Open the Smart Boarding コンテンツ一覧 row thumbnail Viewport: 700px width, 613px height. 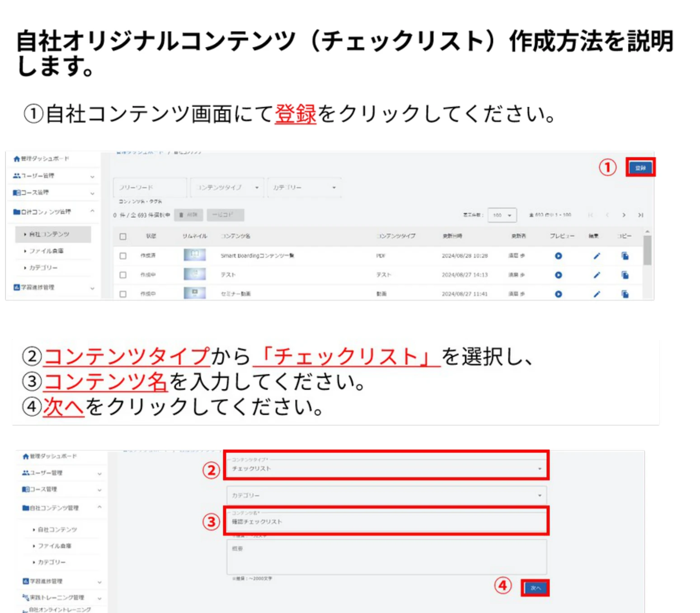click(195, 255)
